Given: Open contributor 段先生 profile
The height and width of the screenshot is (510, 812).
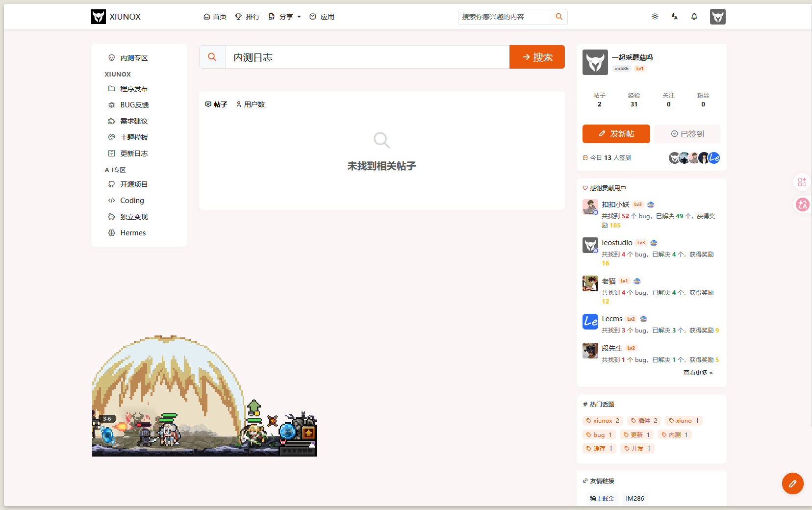Looking at the screenshot, I should (x=612, y=348).
